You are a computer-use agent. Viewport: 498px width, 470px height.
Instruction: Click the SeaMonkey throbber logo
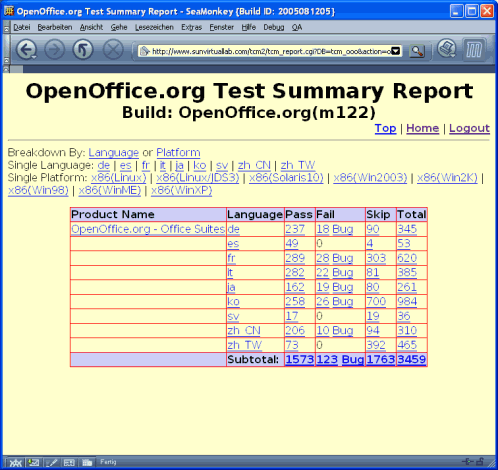[x=474, y=50]
